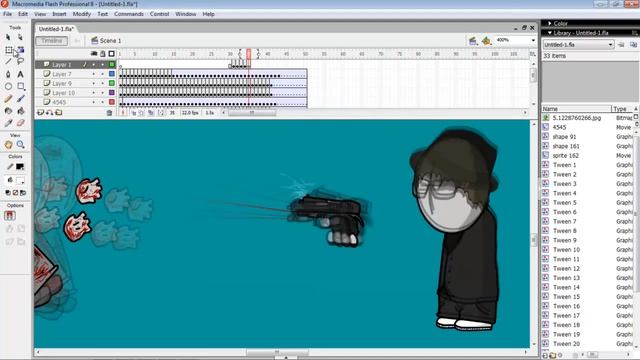This screenshot has width=640, height=360.
Task: Select the Free Transform tool
Action: [x=8, y=50]
